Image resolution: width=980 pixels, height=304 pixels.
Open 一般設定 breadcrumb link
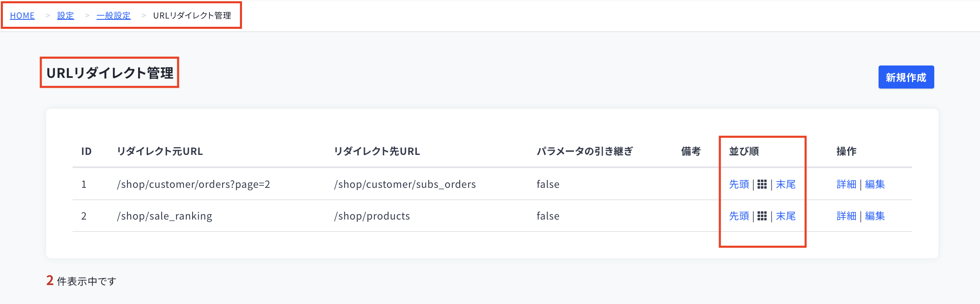113,16
